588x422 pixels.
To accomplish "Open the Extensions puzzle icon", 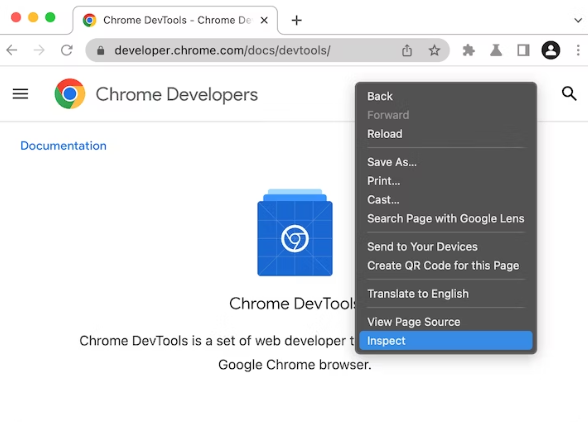I will [x=468, y=50].
